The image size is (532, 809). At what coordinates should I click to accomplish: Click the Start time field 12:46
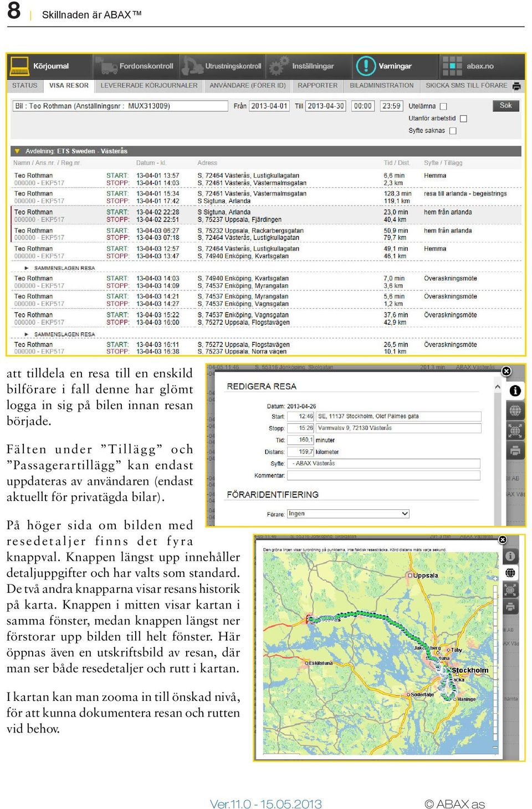point(300,416)
